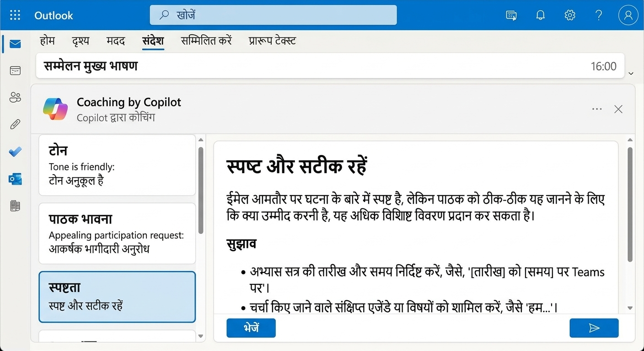The width and height of the screenshot is (644, 351).
Task: Click right panel scrollbar up arrow
Action: click(630, 140)
